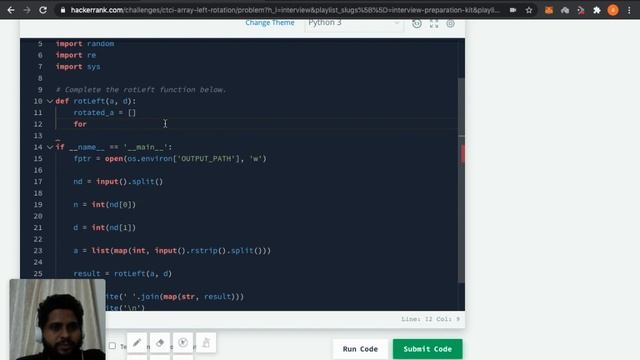Open the editor settings gear
Screen dimensions: 640x360
pyautogui.click(x=450, y=24)
